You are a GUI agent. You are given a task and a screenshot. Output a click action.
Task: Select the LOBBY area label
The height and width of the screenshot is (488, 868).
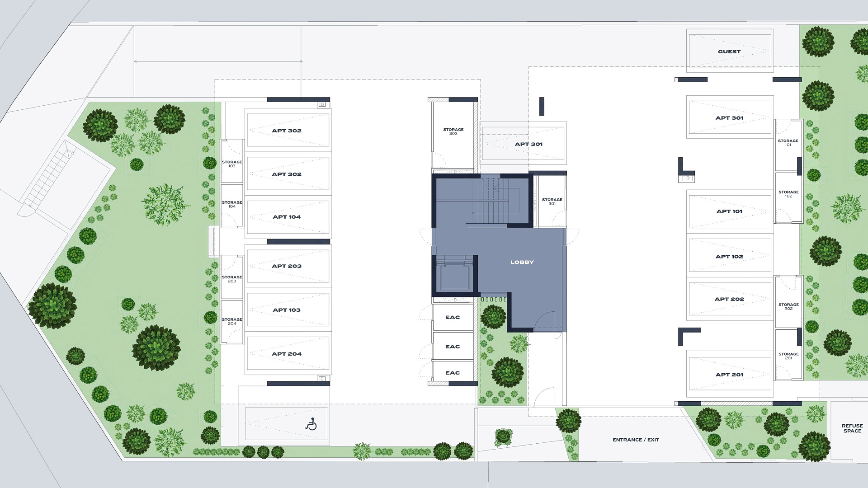point(522,262)
